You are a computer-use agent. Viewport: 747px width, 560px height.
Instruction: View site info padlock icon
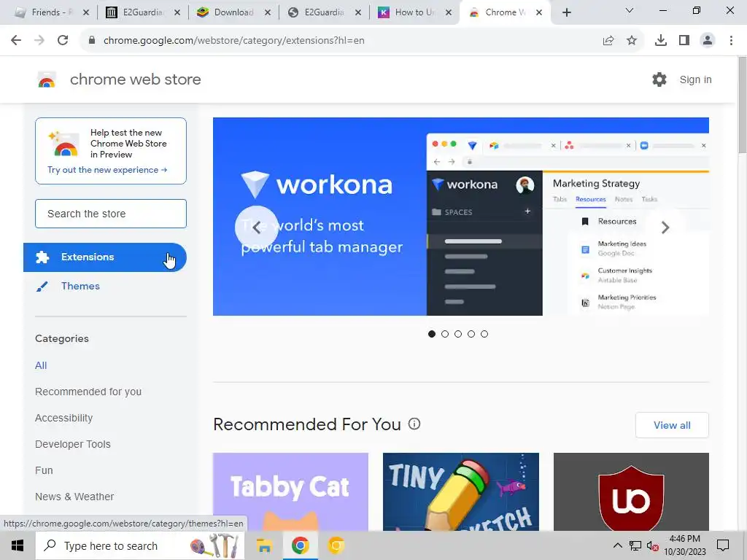click(x=91, y=41)
